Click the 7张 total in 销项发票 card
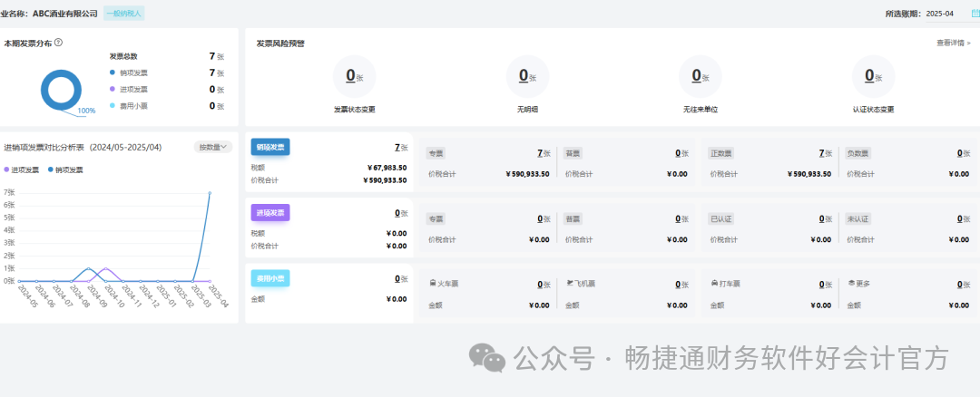 401,148
